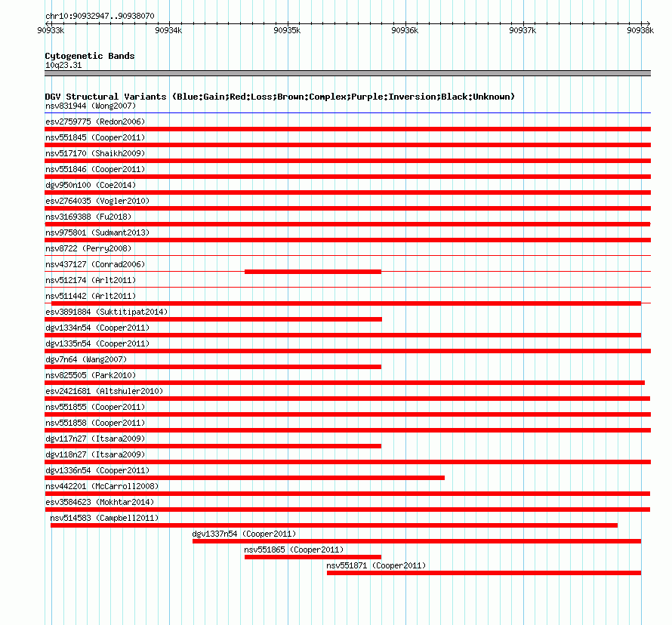
Task: Open the esv2421681 (Altshuler2010) variant
Action: click(x=104, y=391)
